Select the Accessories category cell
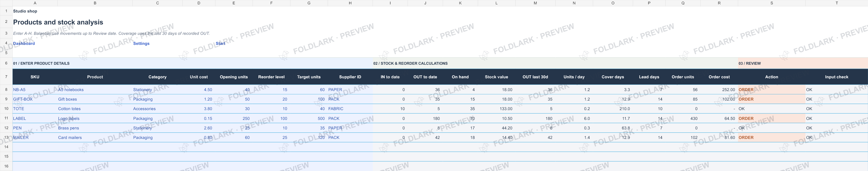Screen dimensions: 868x171 pyautogui.click(x=157, y=109)
